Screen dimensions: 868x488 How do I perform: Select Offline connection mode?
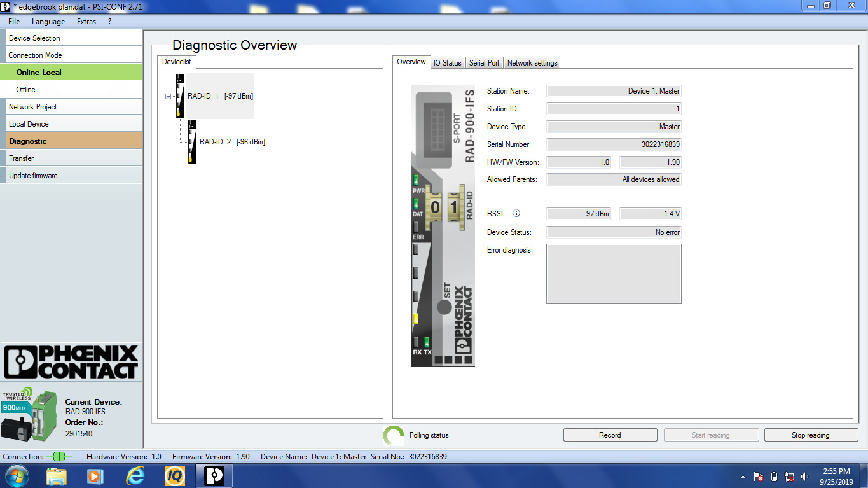(71, 90)
